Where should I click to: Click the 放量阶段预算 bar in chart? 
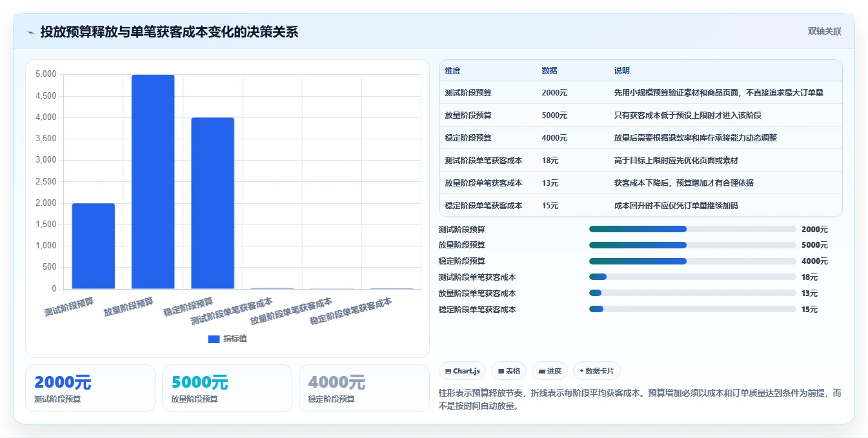153,181
